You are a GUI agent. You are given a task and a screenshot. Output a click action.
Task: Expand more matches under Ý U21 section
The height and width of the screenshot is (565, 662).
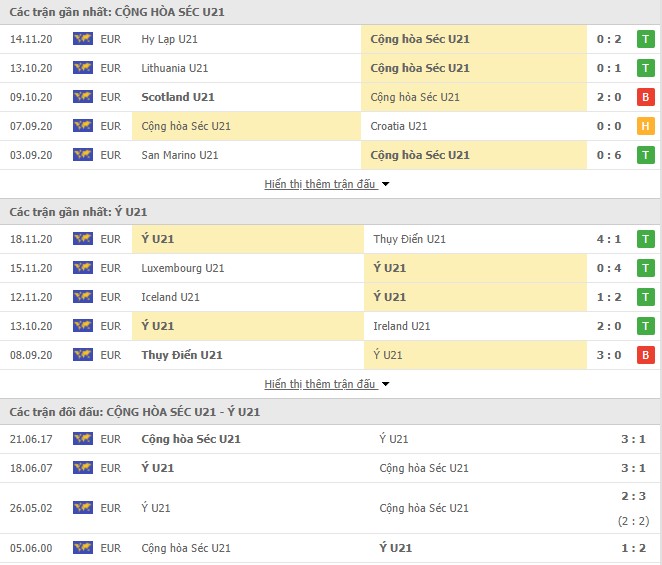point(327,384)
